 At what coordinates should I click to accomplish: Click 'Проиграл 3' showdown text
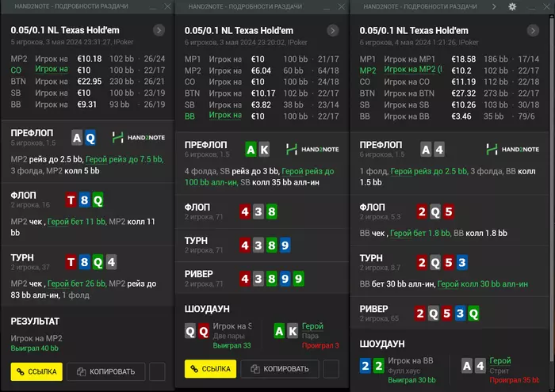(320, 345)
